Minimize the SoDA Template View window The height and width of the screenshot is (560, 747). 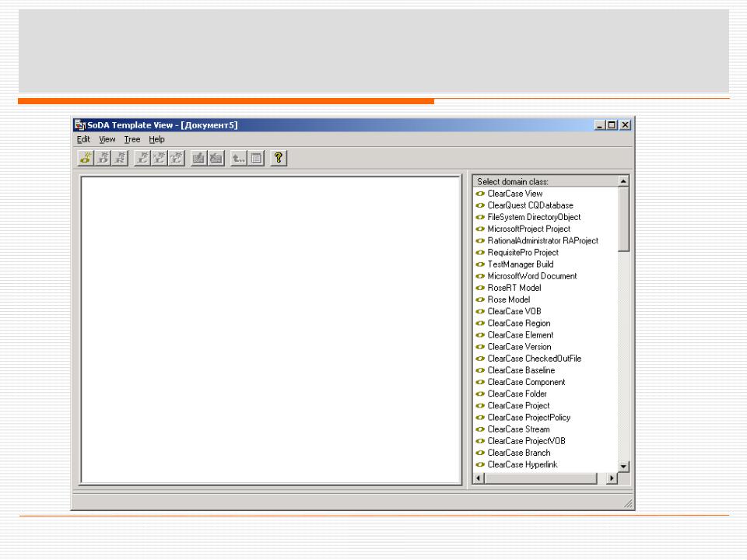[x=600, y=125]
